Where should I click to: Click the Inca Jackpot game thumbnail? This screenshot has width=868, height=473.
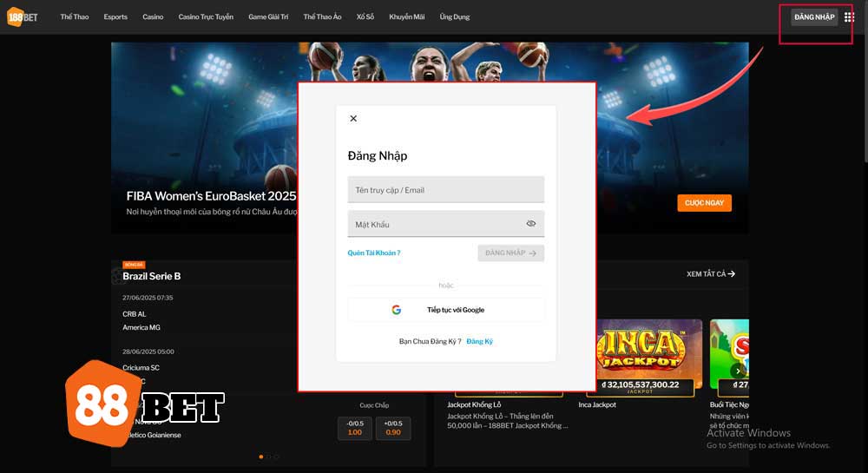coord(649,353)
